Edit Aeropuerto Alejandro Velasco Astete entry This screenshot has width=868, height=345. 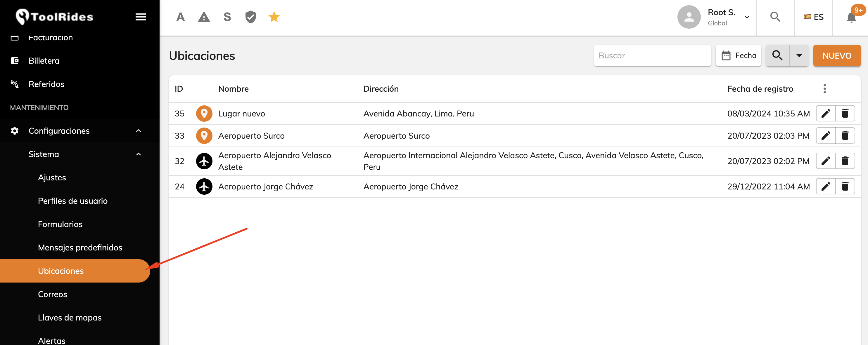[x=826, y=161]
